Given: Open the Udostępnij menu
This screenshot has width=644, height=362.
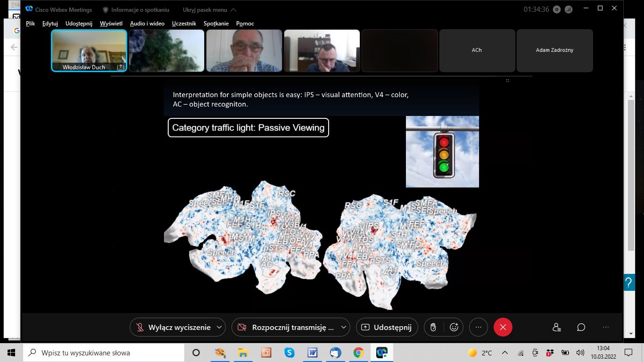Looking at the screenshot, I should pyautogui.click(x=79, y=23).
